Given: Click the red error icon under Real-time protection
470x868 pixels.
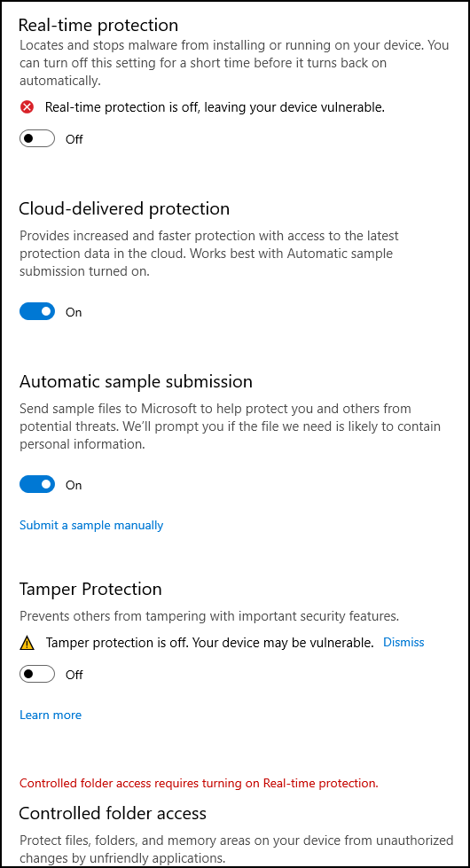Looking at the screenshot, I should [27, 107].
